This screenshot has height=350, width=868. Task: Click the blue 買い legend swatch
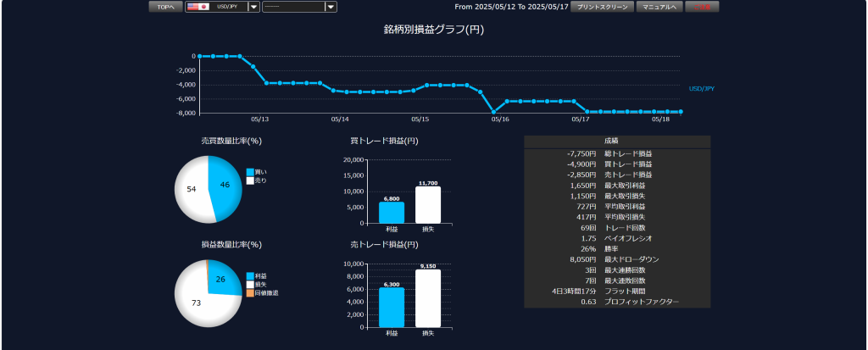(250, 172)
